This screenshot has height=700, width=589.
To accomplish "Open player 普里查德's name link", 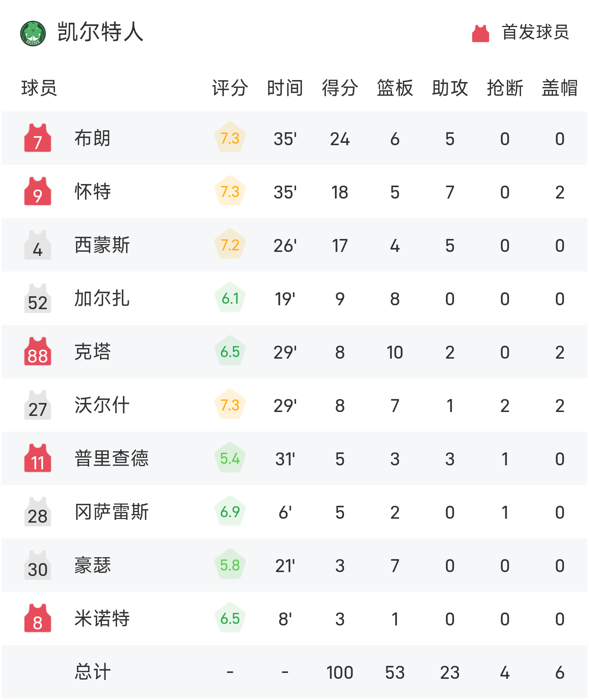I will [112, 459].
